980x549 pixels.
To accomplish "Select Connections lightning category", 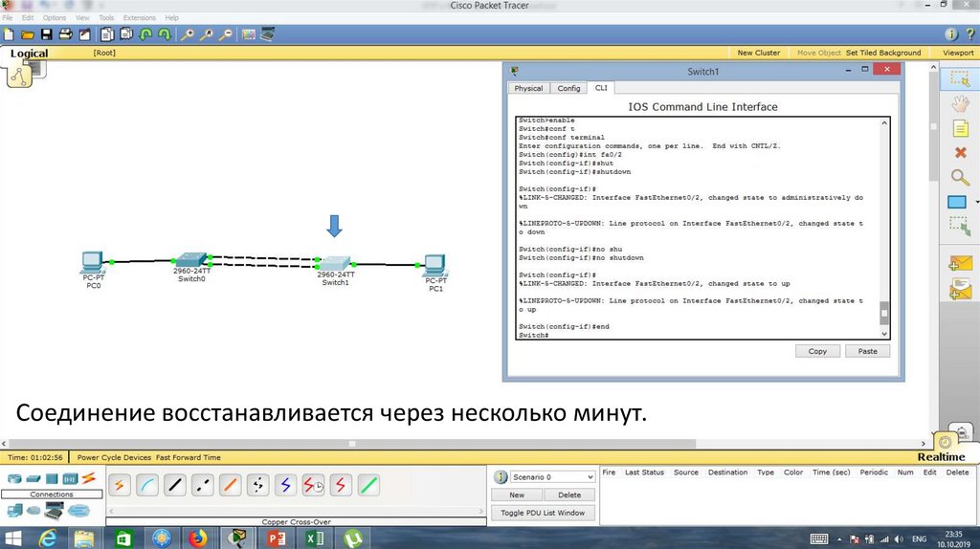I will pos(89,478).
